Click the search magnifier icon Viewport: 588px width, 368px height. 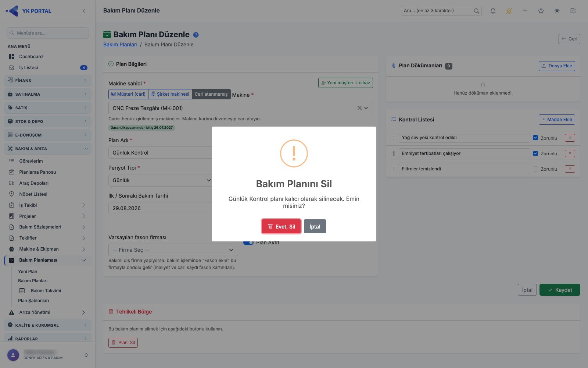tap(476, 11)
